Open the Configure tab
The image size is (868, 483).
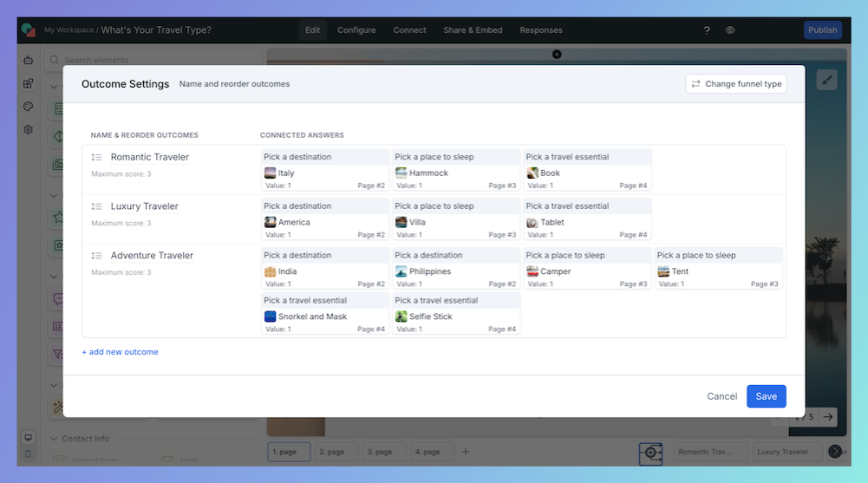pos(356,30)
